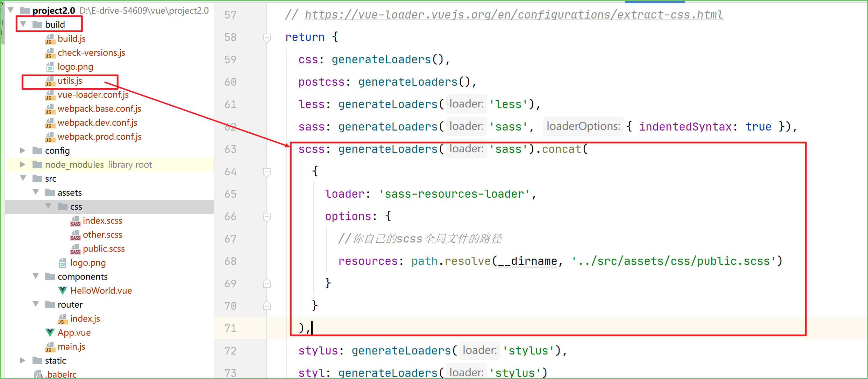Click the HelloWorld.vue Vue file icon
The height and width of the screenshot is (379, 868).
[63, 290]
